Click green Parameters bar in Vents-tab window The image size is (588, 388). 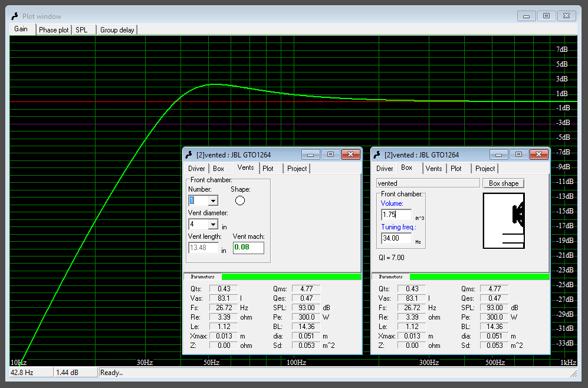tap(291, 277)
